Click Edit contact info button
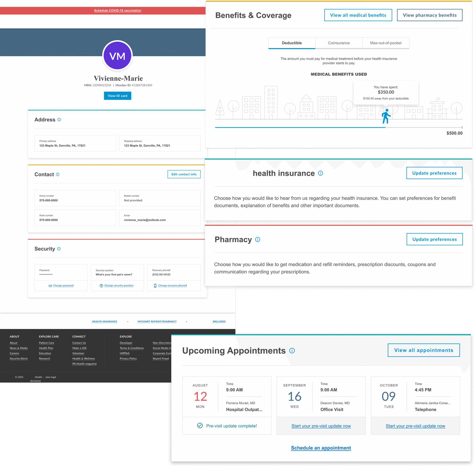The height and width of the screenshot is (467, 476). [184, 174]
